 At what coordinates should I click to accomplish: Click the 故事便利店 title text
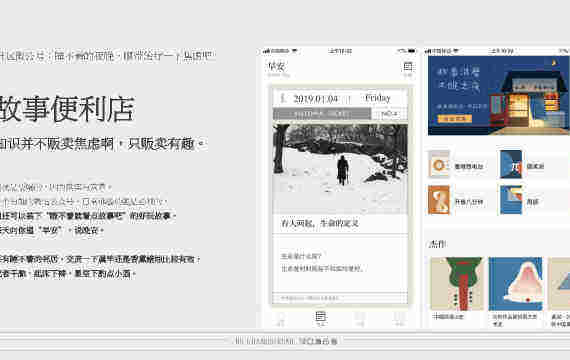[x=67, y=109]
